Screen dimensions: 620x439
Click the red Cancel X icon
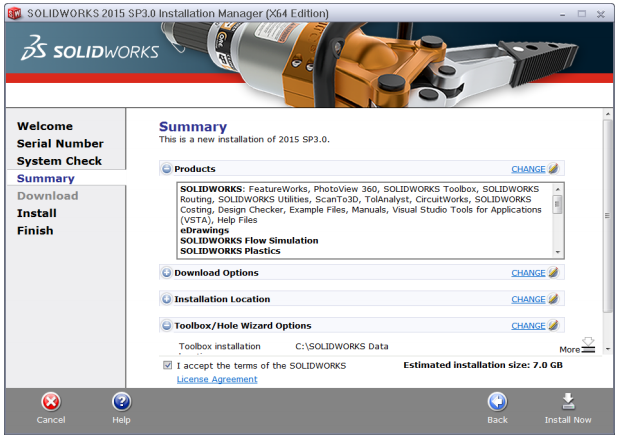pos(51,402)
